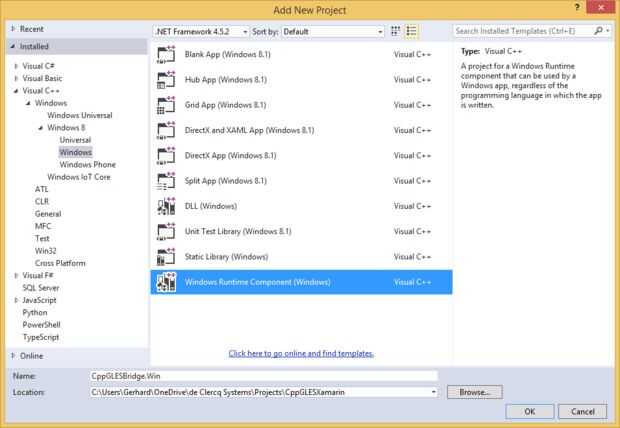Screen dimensions: 620x428
Task: Collapse the Visual C++ node
Action: (x=16, y=91)
